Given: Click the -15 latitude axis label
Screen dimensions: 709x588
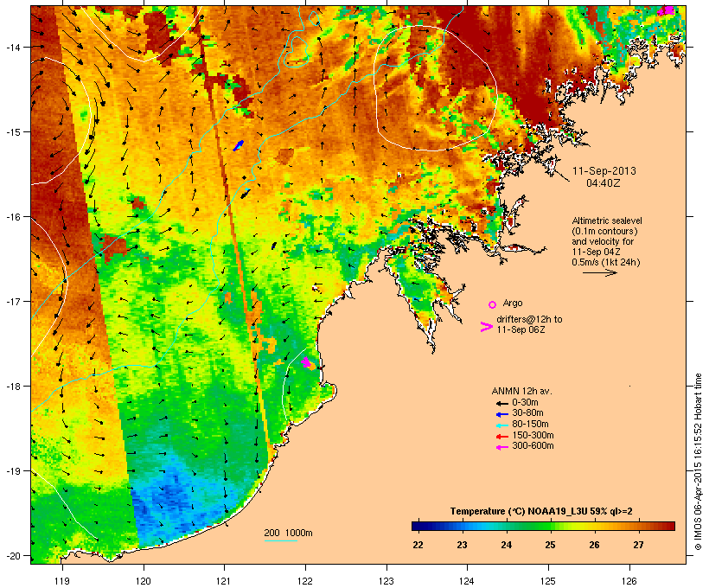Looking at the screenshot, I should pyautogui.click(x=14, y=132).
